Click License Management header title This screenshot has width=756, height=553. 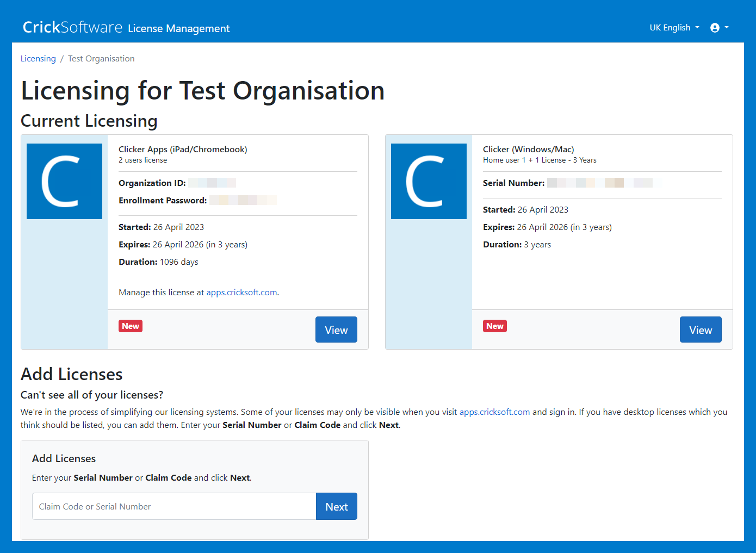coord(178,28)
